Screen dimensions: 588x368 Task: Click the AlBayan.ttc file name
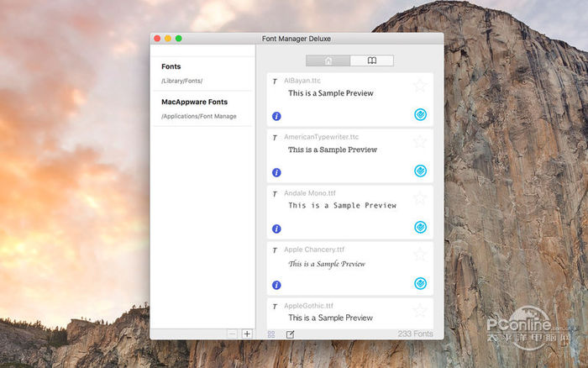click(302, 81)
